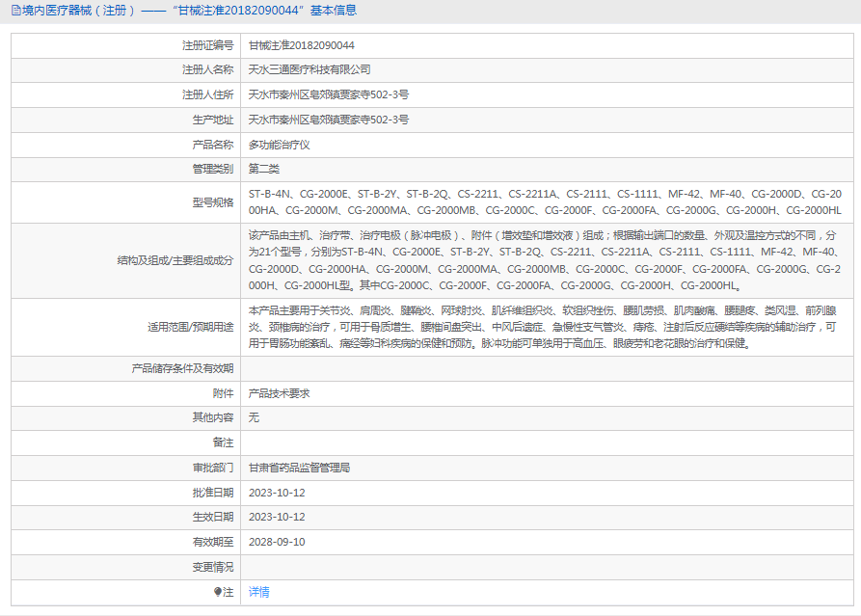Click the 生效日期 value 2023-10-12
The height and width of the screenshot is (616, 861).
pos(277,517)
